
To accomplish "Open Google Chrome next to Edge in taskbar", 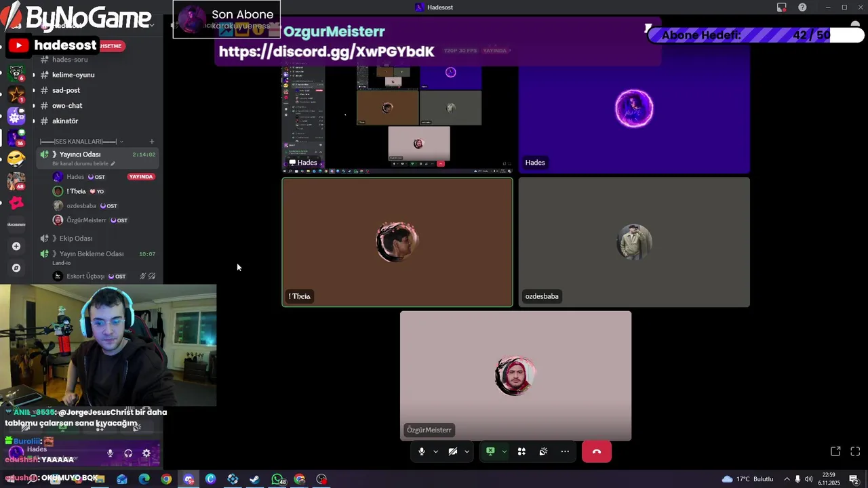I will click(166, 479).
